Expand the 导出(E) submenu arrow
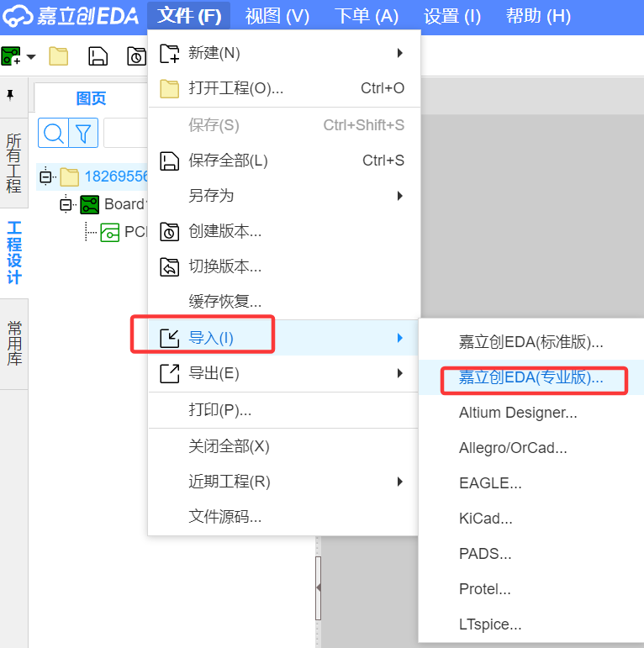Screen dimensions: 644x648 (x=399, y=374)
